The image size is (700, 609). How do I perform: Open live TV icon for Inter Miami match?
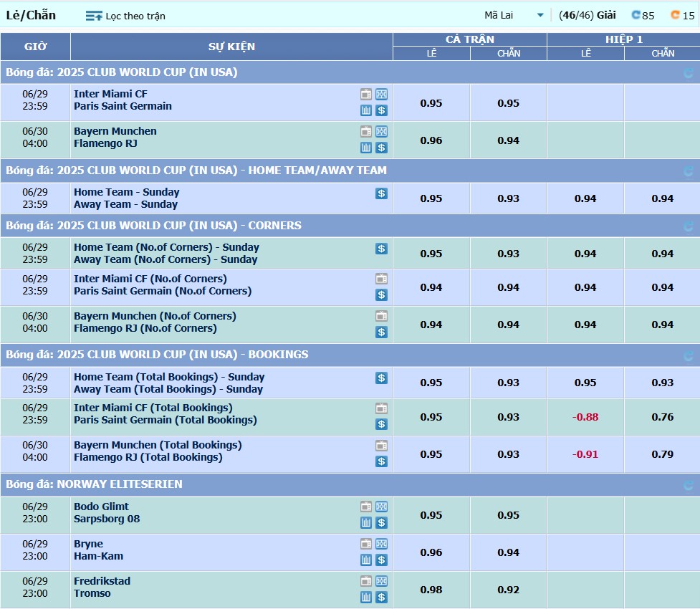point(366,95)
